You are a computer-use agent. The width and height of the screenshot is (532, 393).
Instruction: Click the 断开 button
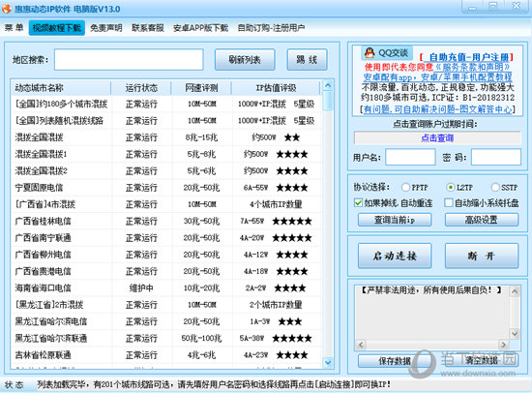point(482,256)
